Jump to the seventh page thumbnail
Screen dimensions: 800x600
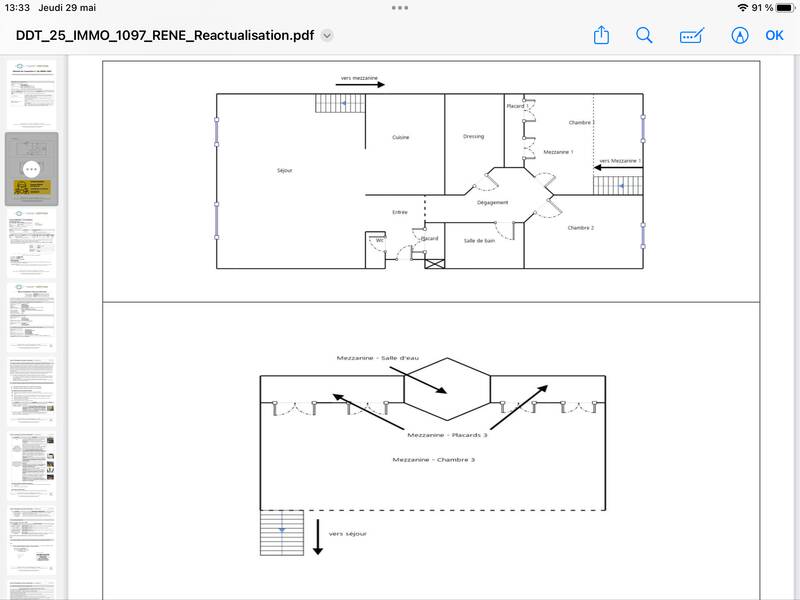(x=32, y=540)
